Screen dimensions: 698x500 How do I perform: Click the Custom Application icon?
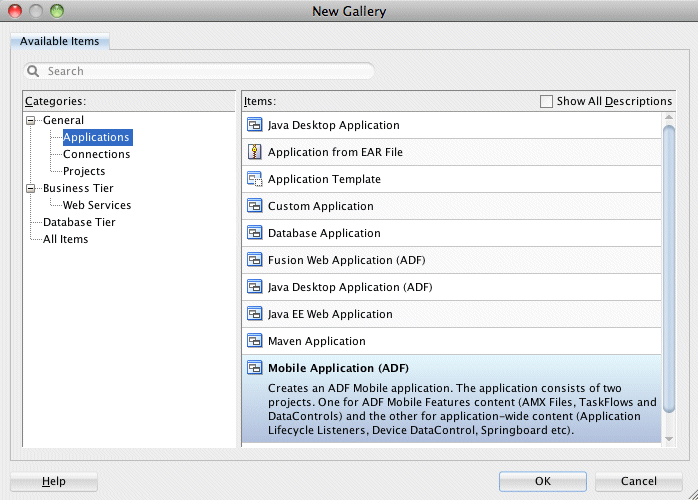(255, 207)
